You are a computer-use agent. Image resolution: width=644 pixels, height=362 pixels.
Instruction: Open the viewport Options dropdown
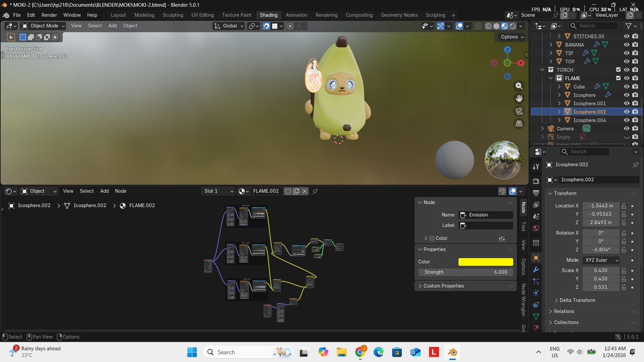click(513, 37)
